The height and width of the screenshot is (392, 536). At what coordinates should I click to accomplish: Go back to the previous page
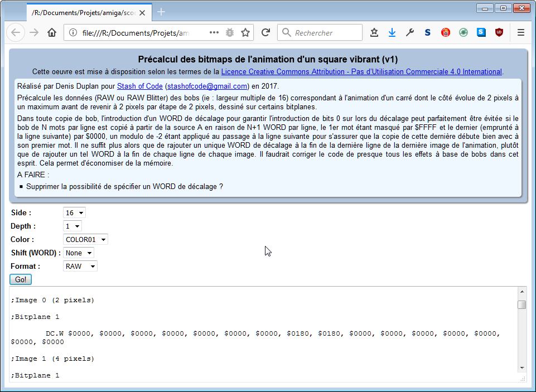(16, 33)
